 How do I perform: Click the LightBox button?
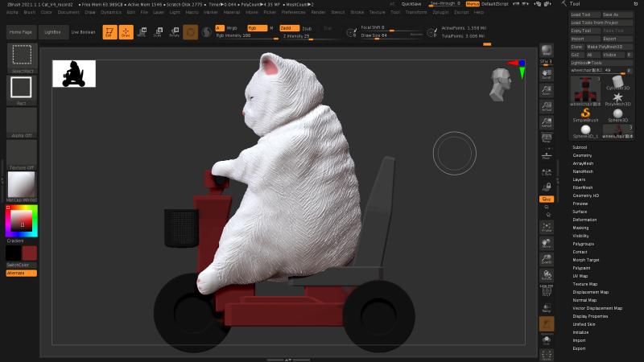(53, 32)
